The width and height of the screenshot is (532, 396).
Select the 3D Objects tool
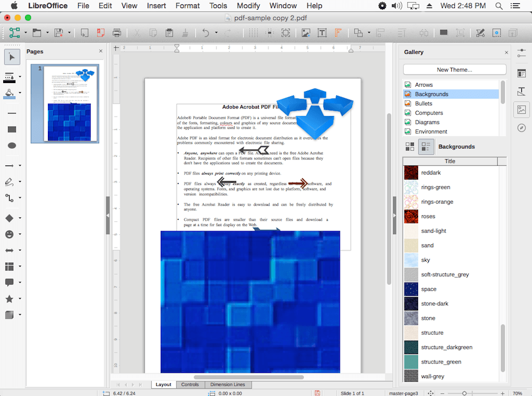pos(9,315)
